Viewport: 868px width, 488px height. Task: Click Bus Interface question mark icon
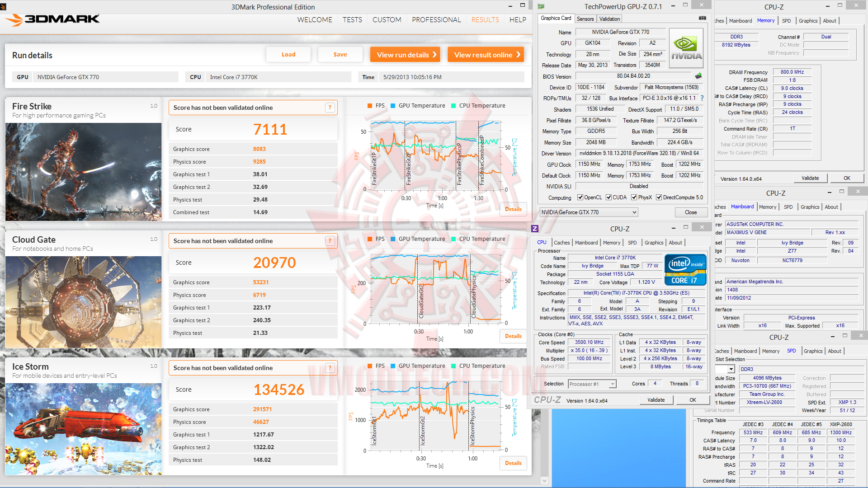click(x=702, y=98)
